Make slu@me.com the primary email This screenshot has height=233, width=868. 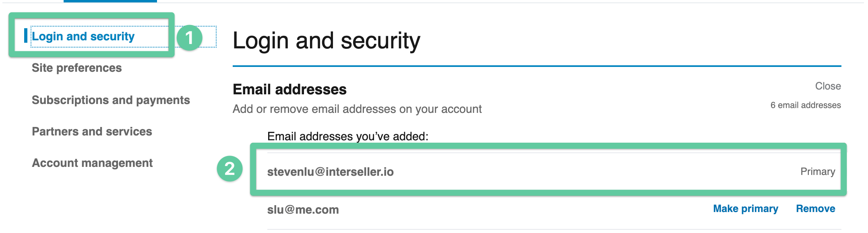coord(745,208)
